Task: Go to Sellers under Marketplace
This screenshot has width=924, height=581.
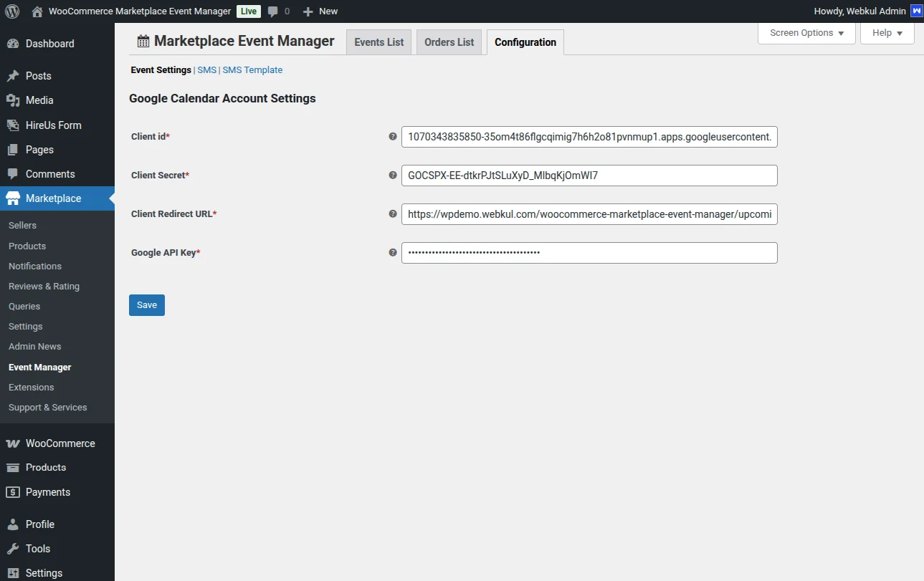Action: (x=22, y=225)
